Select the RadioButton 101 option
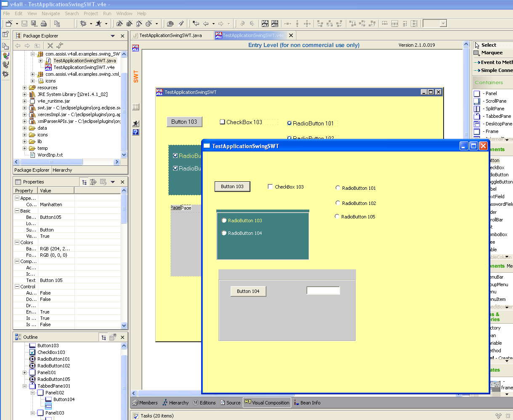This screenshot has width=513, height=420. point(338,188)
